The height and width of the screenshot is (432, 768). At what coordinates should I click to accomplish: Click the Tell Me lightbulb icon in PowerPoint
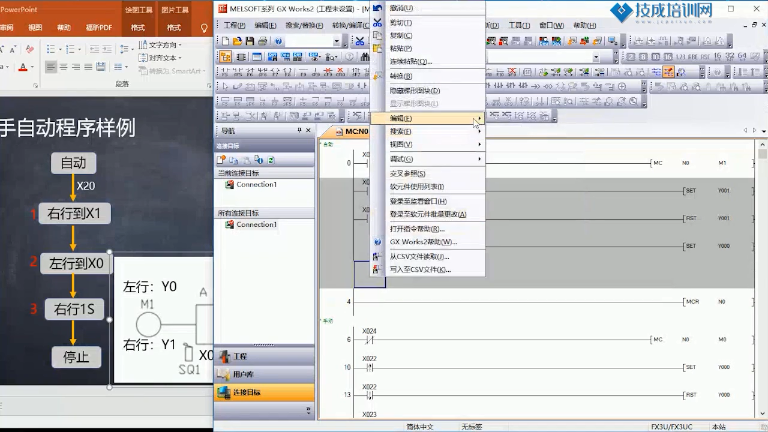pyautogui.click(x=204, y=28)
